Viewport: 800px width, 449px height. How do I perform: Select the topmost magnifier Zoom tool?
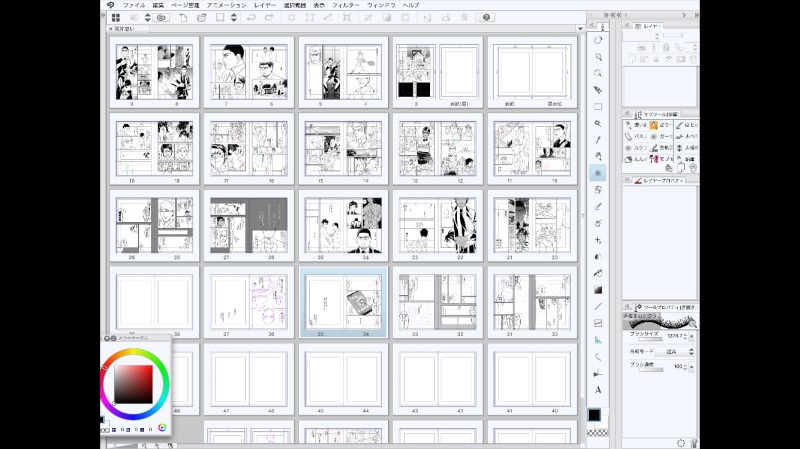[x=598, y=57]
